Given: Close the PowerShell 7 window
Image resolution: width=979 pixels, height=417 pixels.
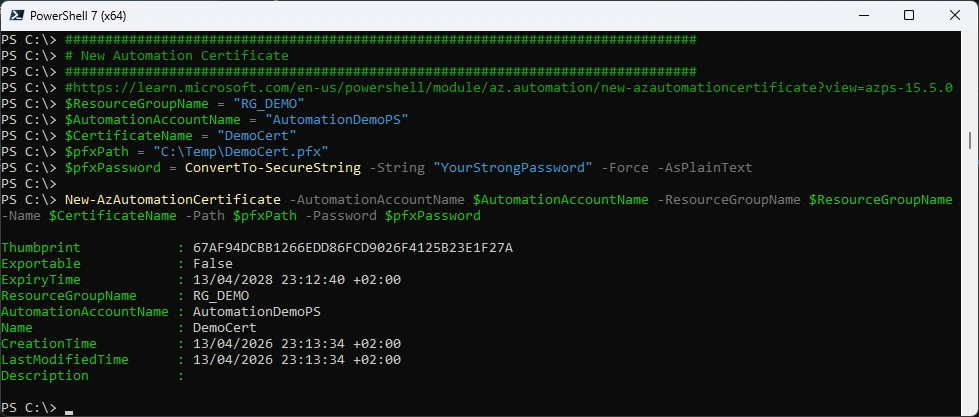Looking at the screenshot, I should coord(954,15).
